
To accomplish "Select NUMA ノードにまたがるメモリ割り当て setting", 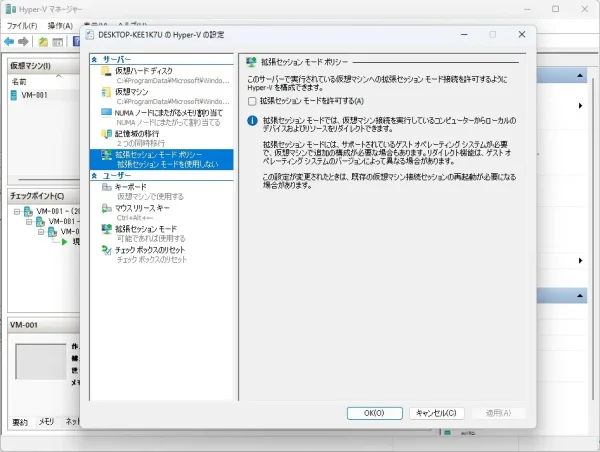I will pos(161,117).
